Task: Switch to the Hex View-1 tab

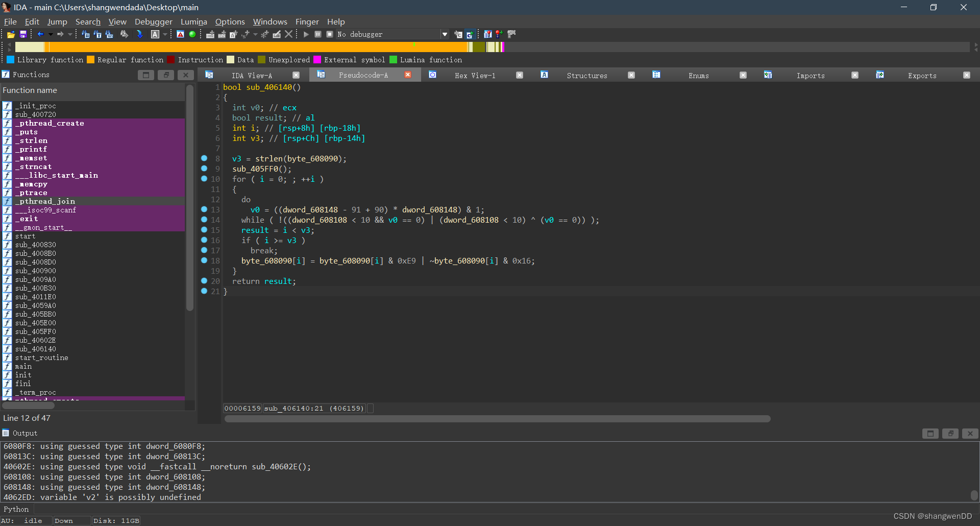Action: click(x=475, y=75)
